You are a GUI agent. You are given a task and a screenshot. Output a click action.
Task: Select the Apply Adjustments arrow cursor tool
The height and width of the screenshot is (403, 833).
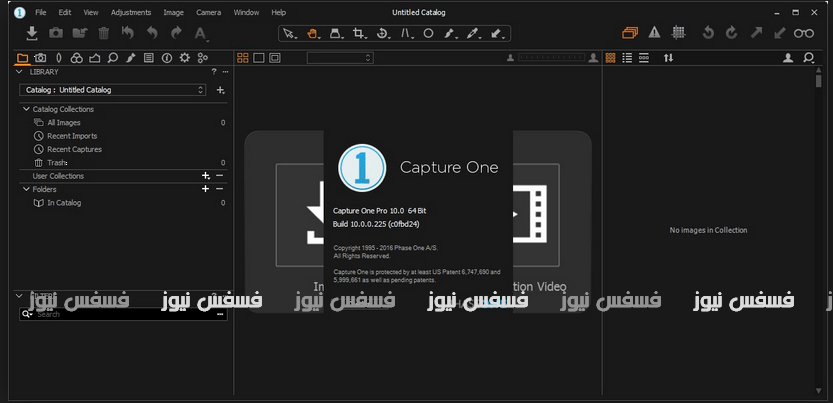(x=496, y=33)
